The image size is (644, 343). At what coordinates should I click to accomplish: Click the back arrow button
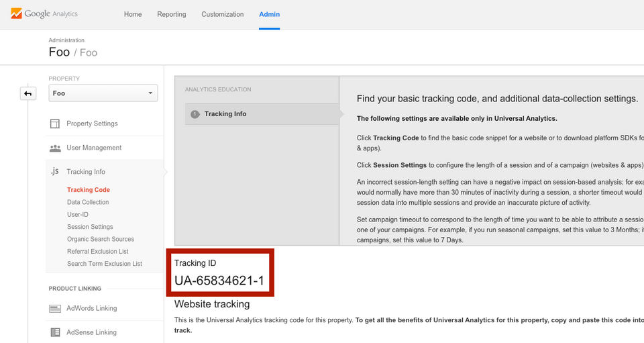28,93
